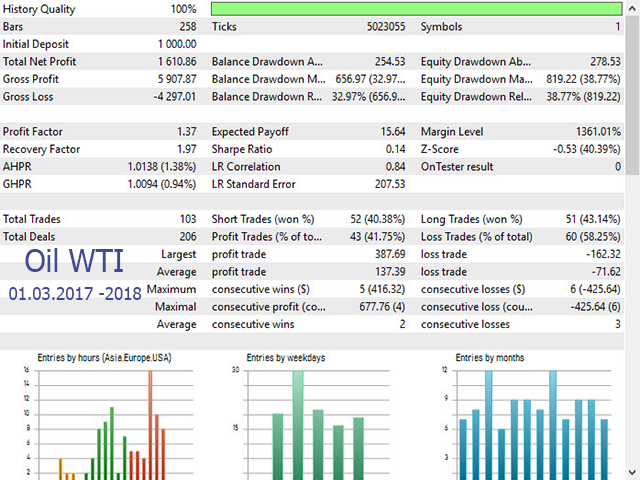Click the green History Quality progress bar
The height and width of the screenshot is (480, 640).
(417, 9)
